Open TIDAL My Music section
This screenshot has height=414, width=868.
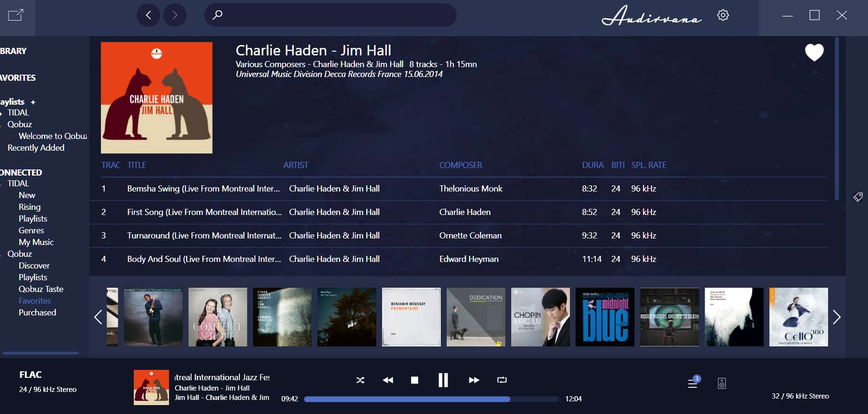click(x=36, y=242)
